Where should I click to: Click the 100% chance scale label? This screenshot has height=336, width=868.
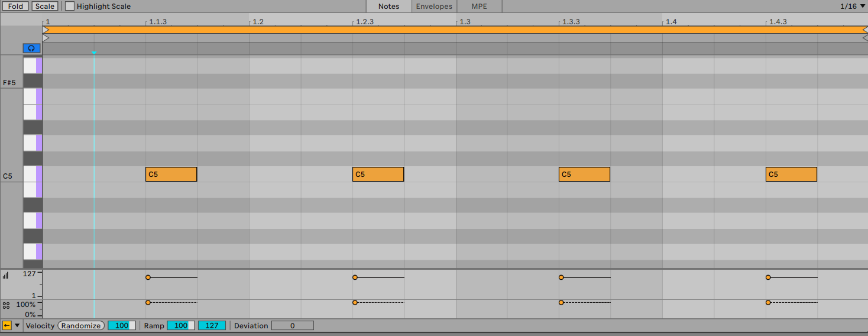[x=26, y=305]
